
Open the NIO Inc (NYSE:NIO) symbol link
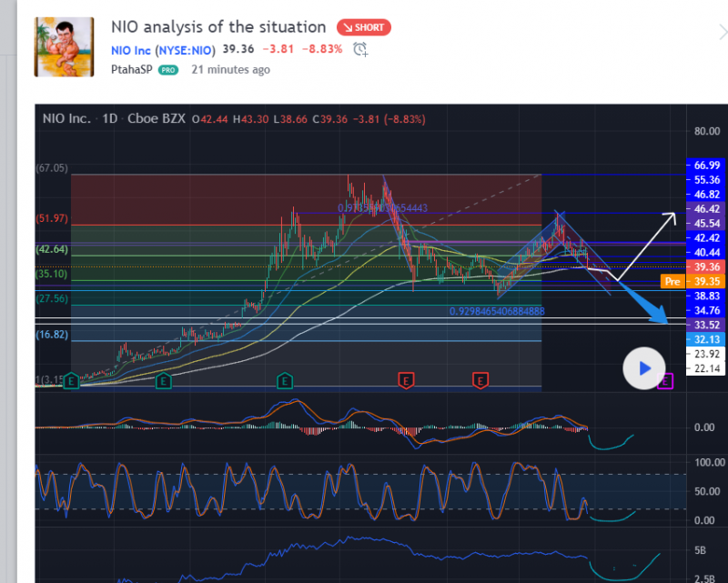pyautogui.click(x=163, y=49)
